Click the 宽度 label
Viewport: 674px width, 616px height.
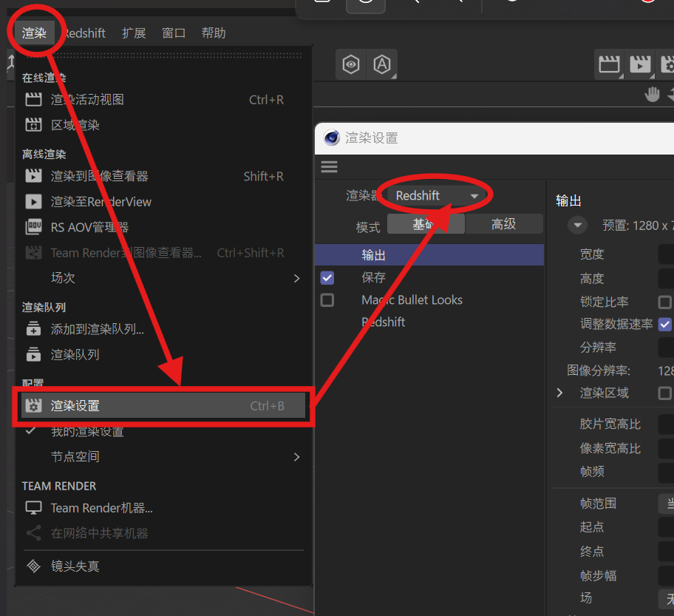[592, 254]
